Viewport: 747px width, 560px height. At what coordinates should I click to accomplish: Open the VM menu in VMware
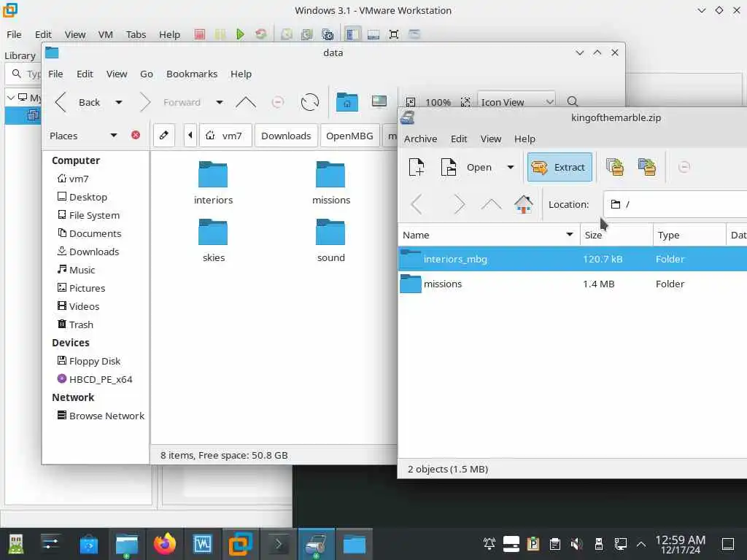coord(105,34)
